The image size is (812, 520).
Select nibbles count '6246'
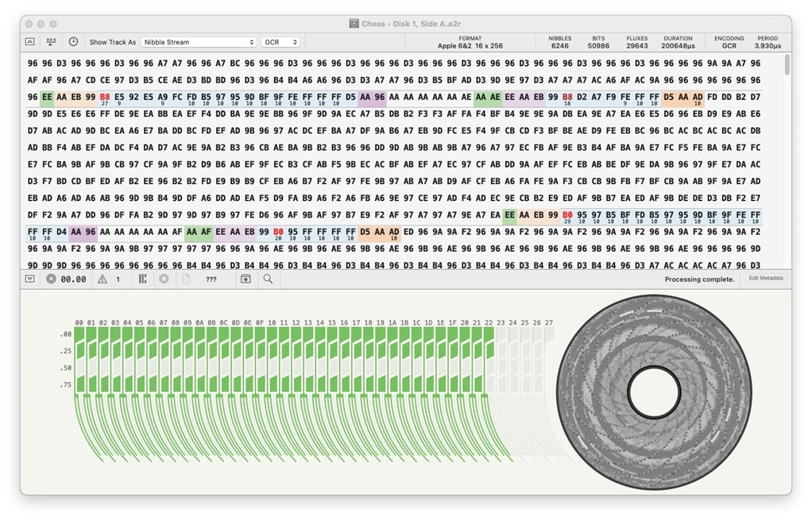coord(560,46)
